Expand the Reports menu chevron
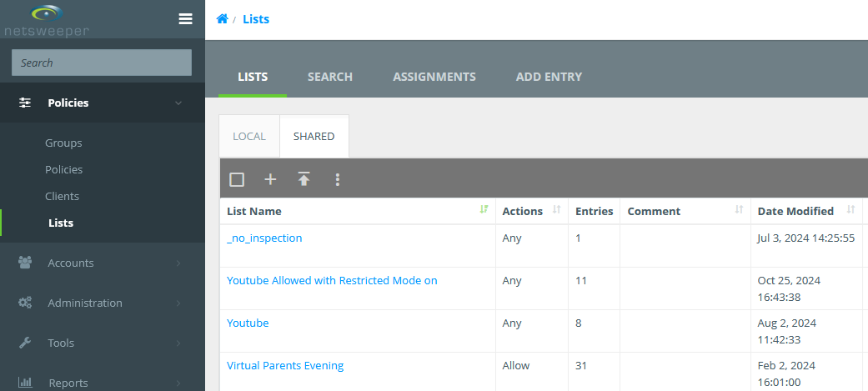This screenshot has width=868, height=391. coord(178,383)
